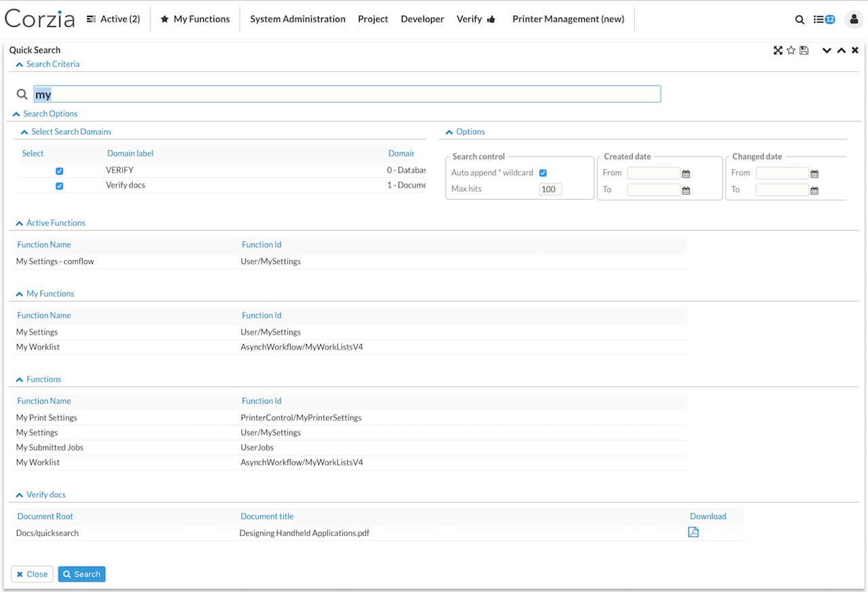
Task: Open My Submitted Jobs function row
Action: click(x=49, y=448)
